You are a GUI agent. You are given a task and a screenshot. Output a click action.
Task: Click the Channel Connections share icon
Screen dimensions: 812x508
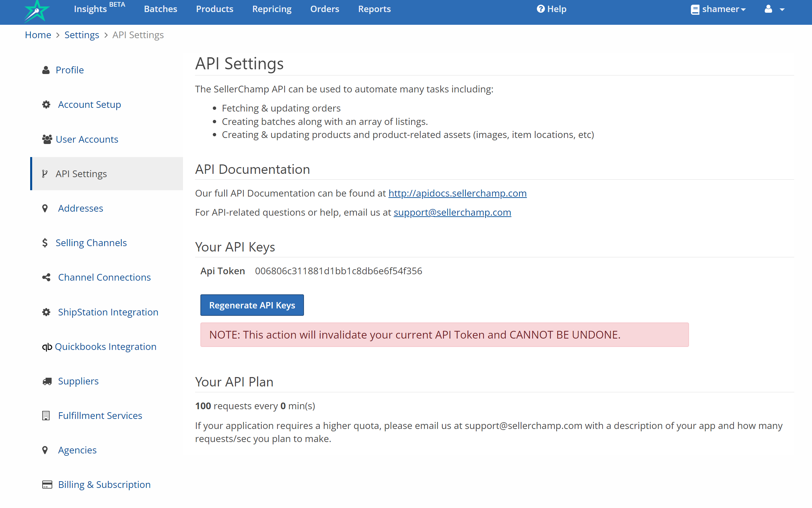pyautogui.click(x=46, y=277)
